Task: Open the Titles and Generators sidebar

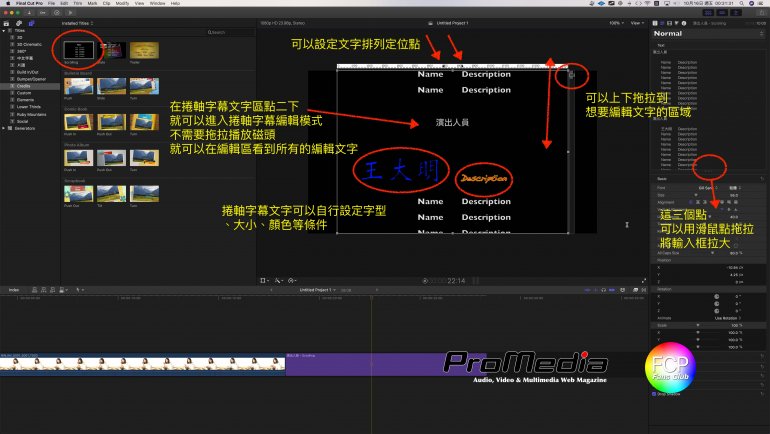Action: coord(30,21)
